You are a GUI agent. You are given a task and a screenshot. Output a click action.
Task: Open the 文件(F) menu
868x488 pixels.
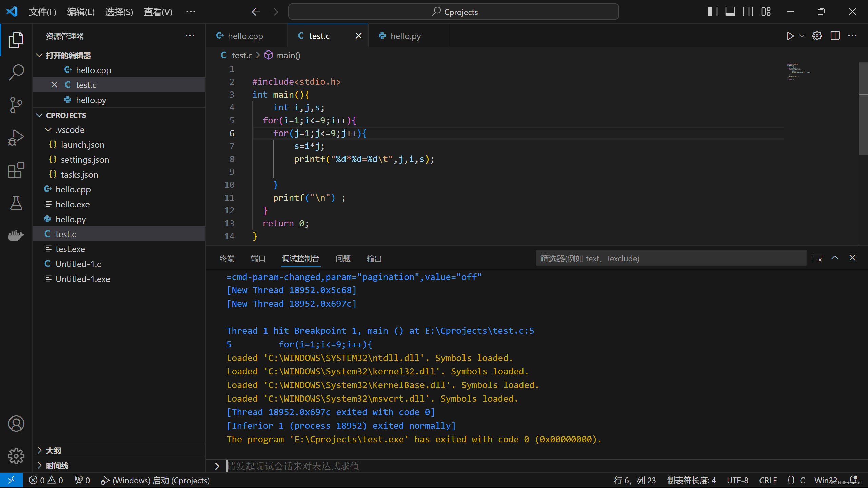pyautogui.click(x=42, y=12)
